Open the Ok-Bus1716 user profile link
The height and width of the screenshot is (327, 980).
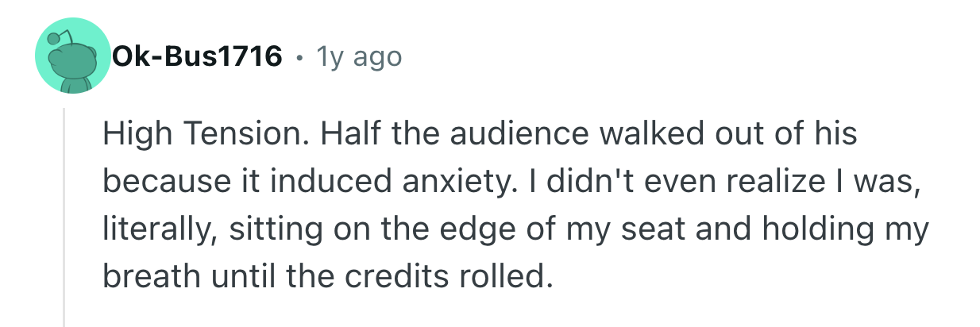tap(197, 56)
